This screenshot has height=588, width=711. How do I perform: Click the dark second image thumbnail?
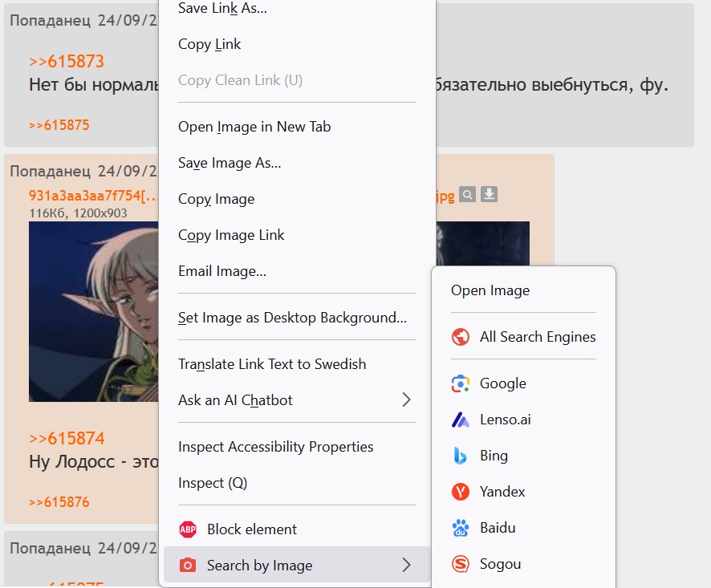(483, 243)
